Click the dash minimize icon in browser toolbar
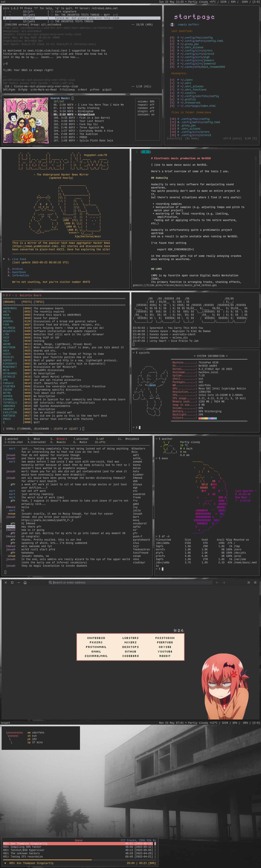 (19, 582)
